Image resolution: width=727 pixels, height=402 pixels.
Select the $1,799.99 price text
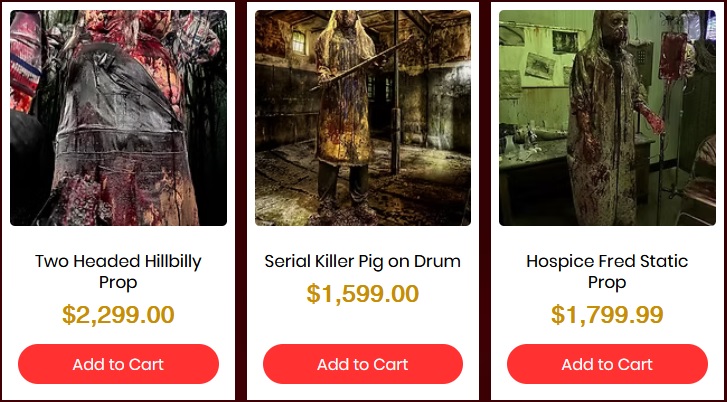[607, 315]
